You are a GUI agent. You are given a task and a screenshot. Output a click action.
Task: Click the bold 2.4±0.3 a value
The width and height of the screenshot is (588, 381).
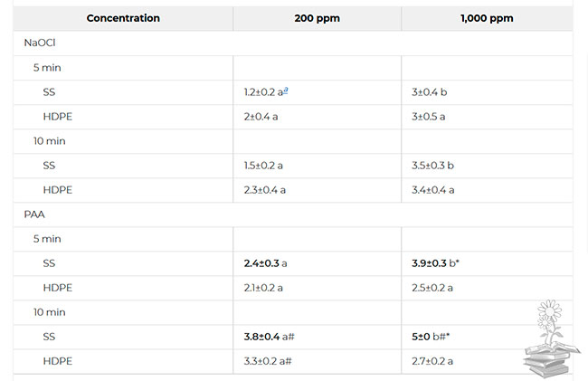tap(265, 263)
